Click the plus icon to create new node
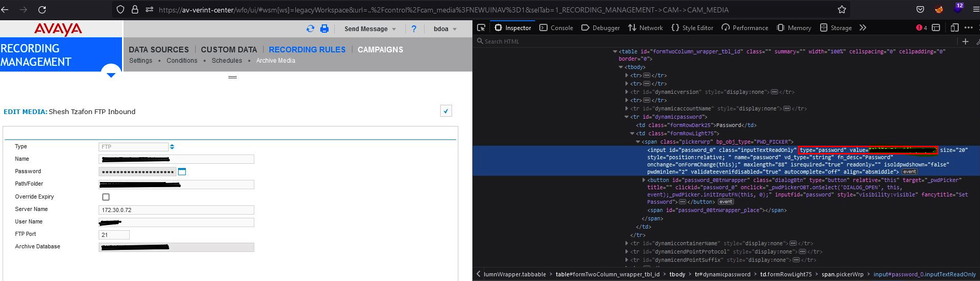The width and height of the screenshot is (980, 281). (965, 41)
